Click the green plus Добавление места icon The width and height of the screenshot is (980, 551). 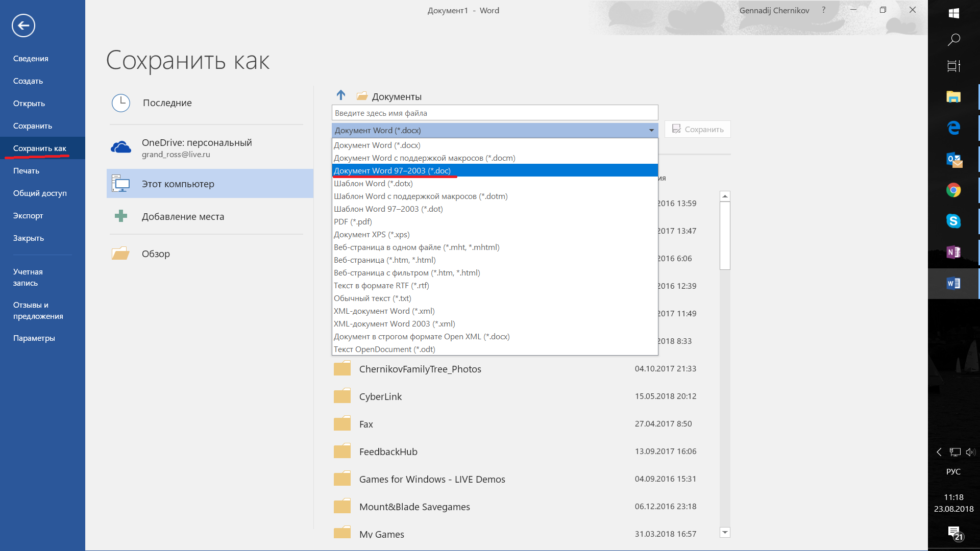(x=121, y=216)
